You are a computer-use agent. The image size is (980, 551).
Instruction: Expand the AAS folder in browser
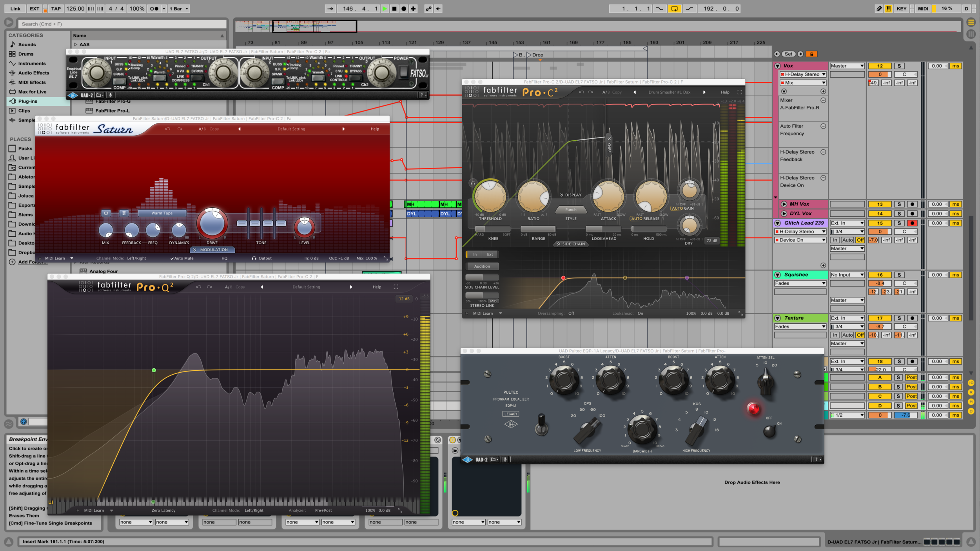76,45
